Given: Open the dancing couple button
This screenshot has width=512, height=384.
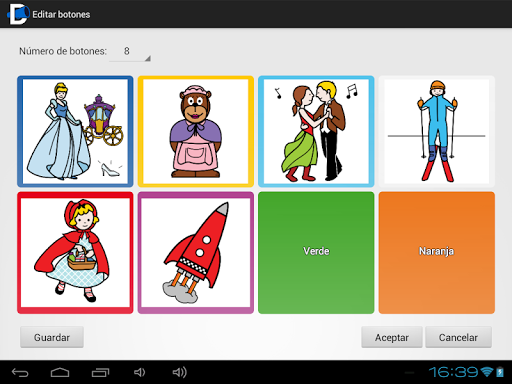Looking at the screenshot, I should coord(316,131).
